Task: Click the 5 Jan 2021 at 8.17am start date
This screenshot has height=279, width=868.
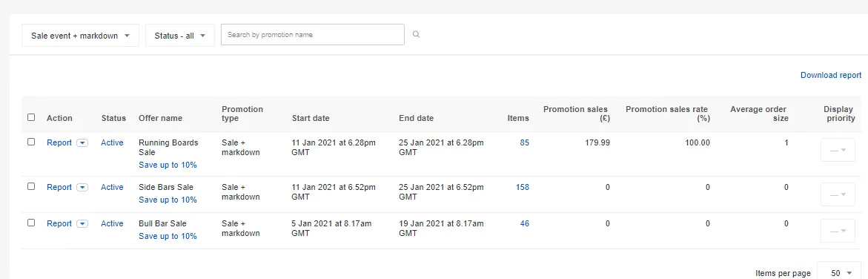Action: pos(331,228)
